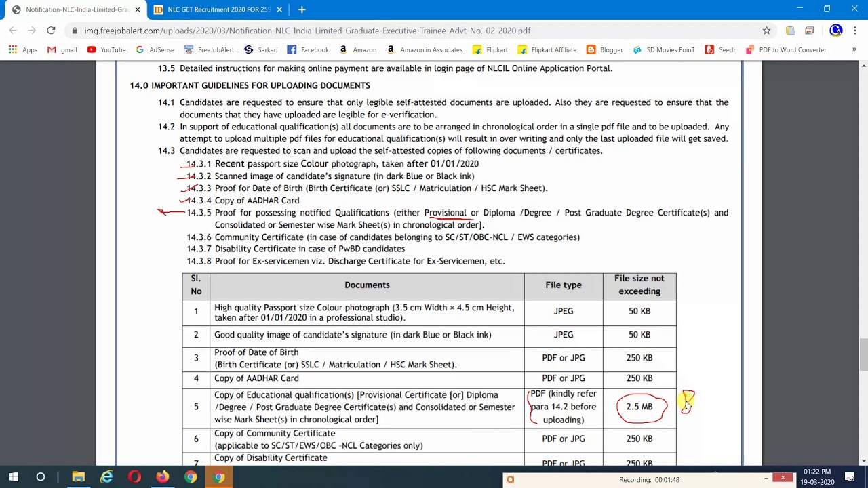Click the 'File size not exceeding' table header
The image size is (868, 488).
(x=639, y=285)
